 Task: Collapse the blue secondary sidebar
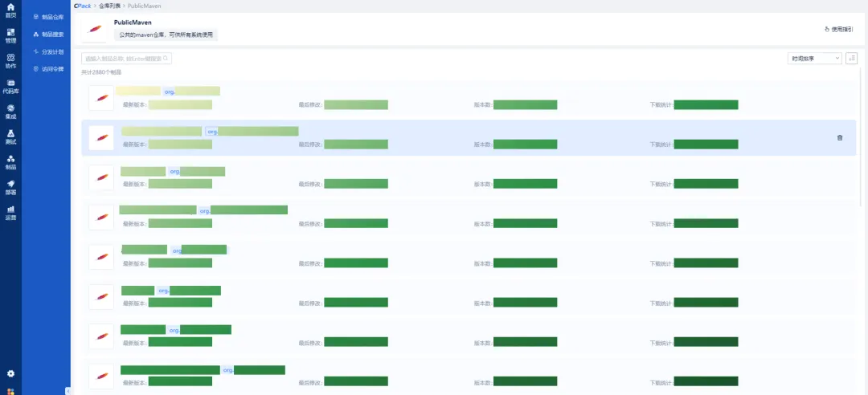[68, 390]
